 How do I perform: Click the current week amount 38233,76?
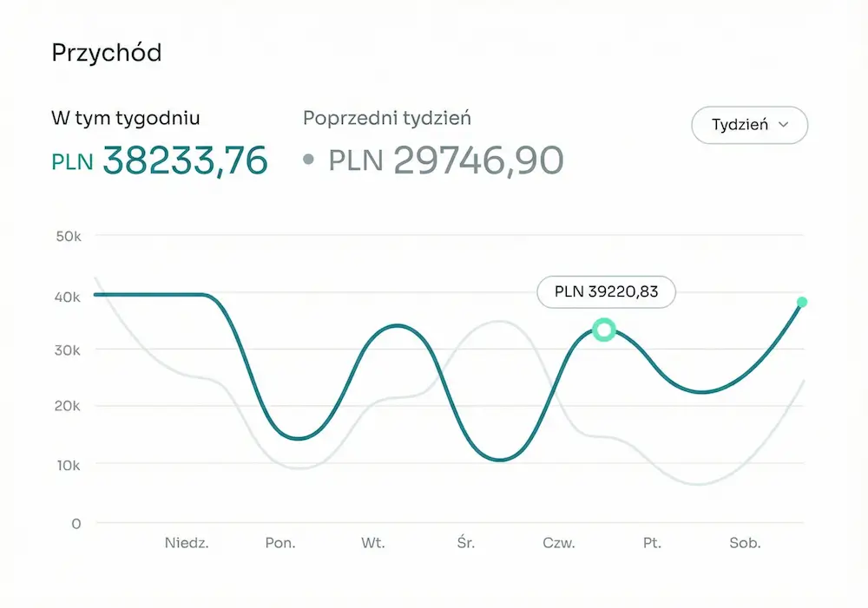click(x=185, y=160)
